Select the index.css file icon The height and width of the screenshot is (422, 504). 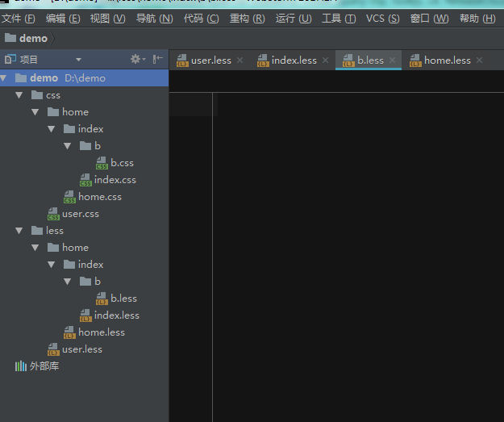(85, 180)
